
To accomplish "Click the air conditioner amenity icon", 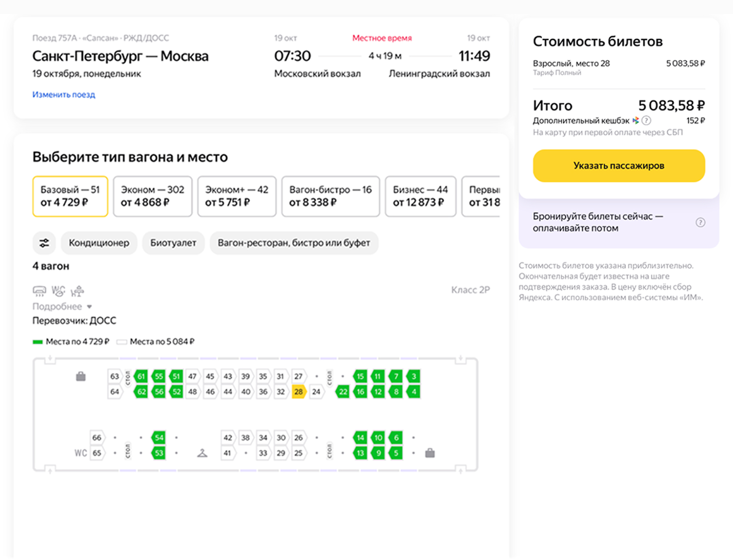I will 39,291.
